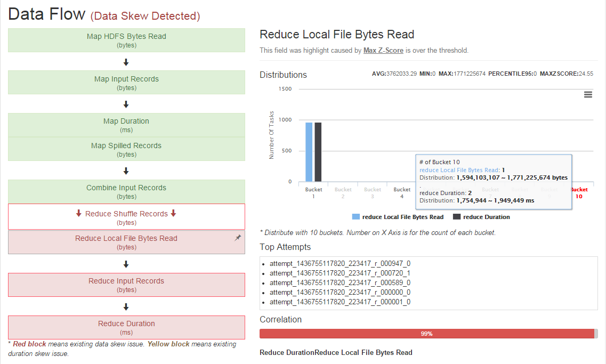Select the Reduce Duration block
Viewport: 606px width, 364px height.
pos(126,327)
